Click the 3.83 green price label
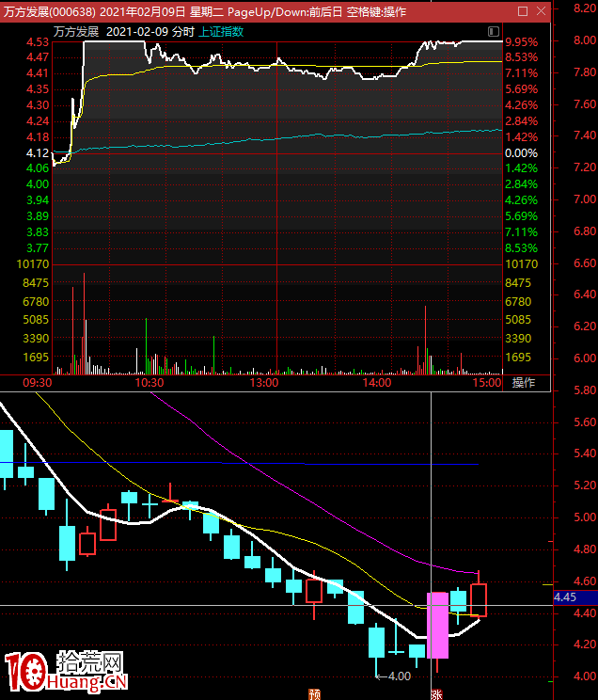Viewport: 598px width, 700px height. click(x=38, y=232)
